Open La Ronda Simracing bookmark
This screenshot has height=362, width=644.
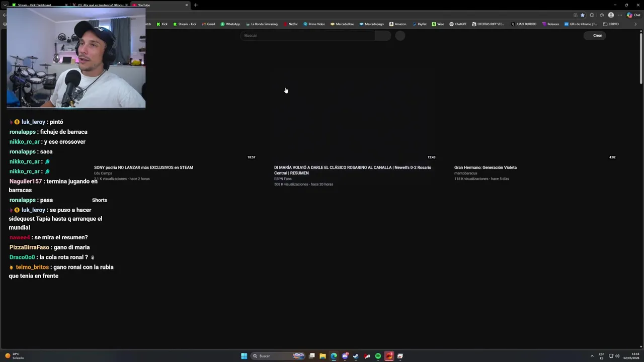click(262, 24)
